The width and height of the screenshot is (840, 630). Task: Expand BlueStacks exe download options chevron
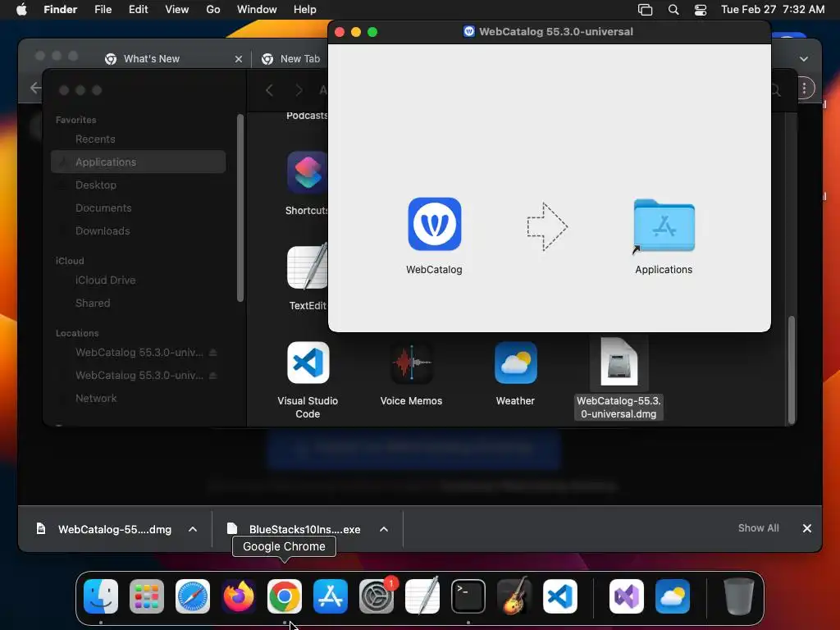click(x=384, y=529)
